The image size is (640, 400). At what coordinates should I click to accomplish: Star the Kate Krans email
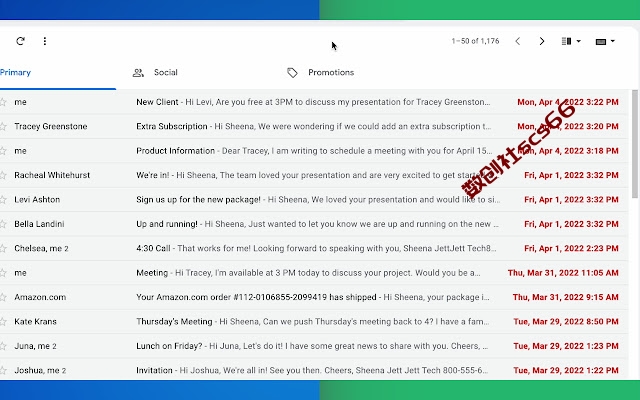pos(2,322)
